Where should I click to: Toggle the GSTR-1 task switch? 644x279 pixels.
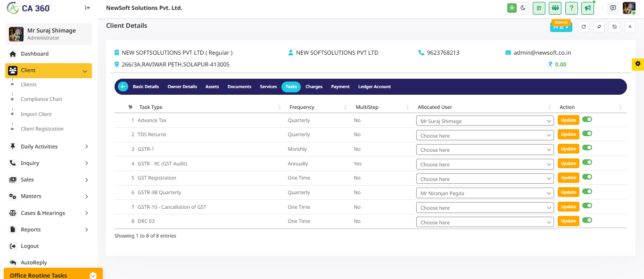587,148
